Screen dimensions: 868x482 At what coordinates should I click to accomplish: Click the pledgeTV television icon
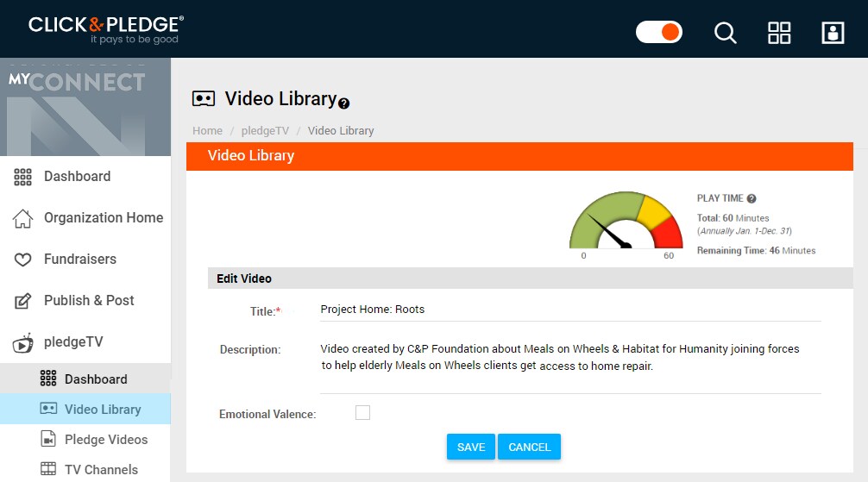(x=22, y=343)
